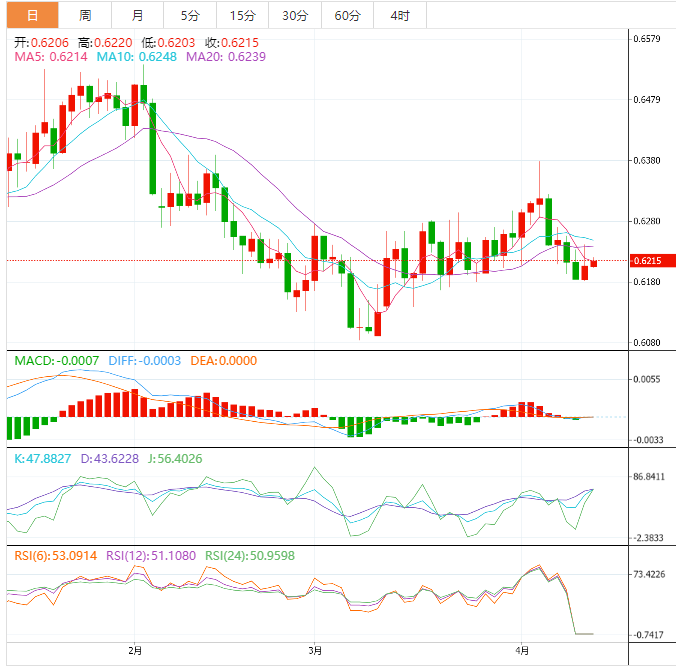Click the J:56.4026 KDJ value
This screenshot has height=666, width=676.
(x=175, y=459)
